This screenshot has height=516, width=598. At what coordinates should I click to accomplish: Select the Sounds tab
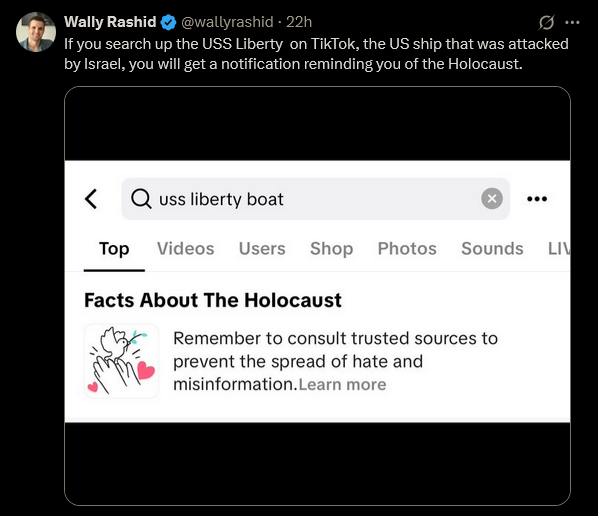(492, 249)
